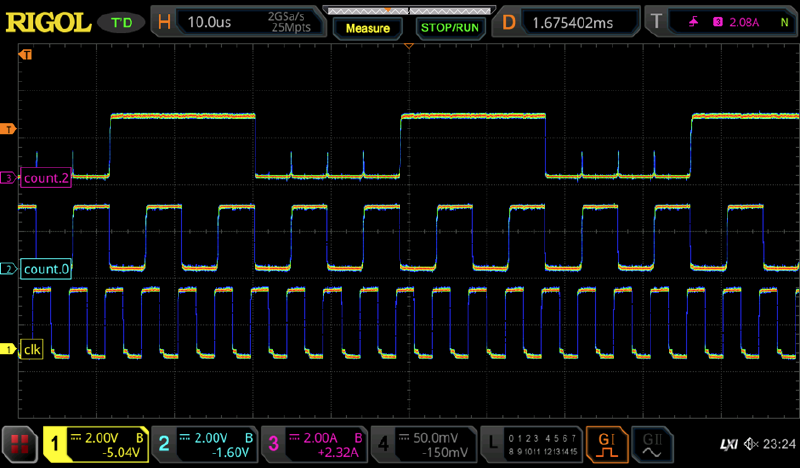Click the GI waveform generator icon
800x468 pixels.
click(607, 442)
